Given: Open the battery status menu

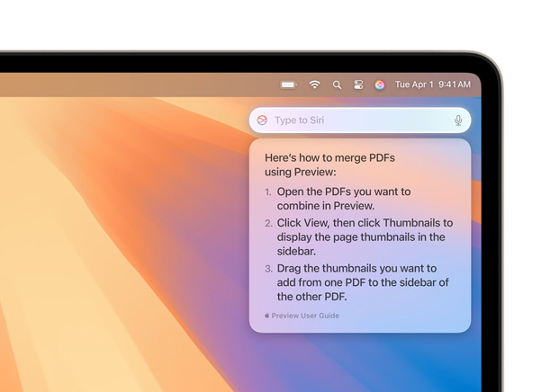Looking at the screenshot, I should coord(288,85).
